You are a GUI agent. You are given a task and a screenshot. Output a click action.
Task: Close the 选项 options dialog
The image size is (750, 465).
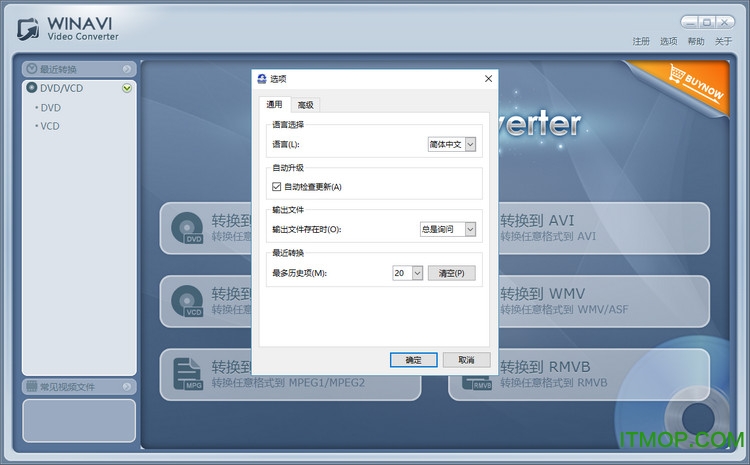(488, 79)
